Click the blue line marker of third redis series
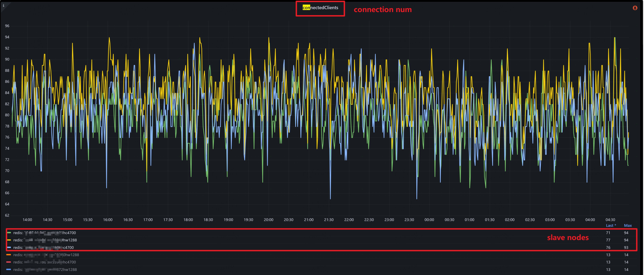Image resolution: width=644 pixels, height=275 pixels. click(x=9, y=247)
